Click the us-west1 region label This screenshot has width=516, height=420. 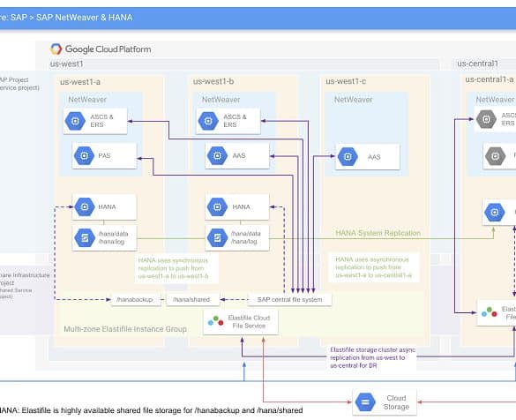point(66,64)
